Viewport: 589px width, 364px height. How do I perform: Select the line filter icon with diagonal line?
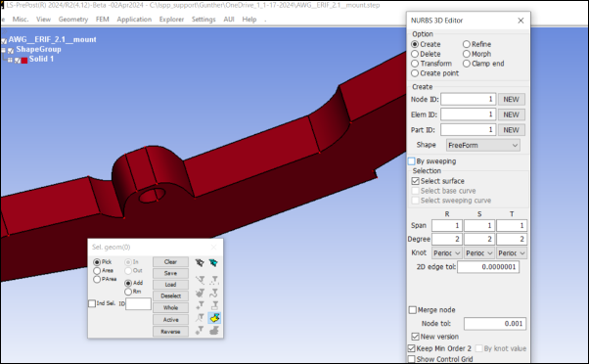[200, 280]
